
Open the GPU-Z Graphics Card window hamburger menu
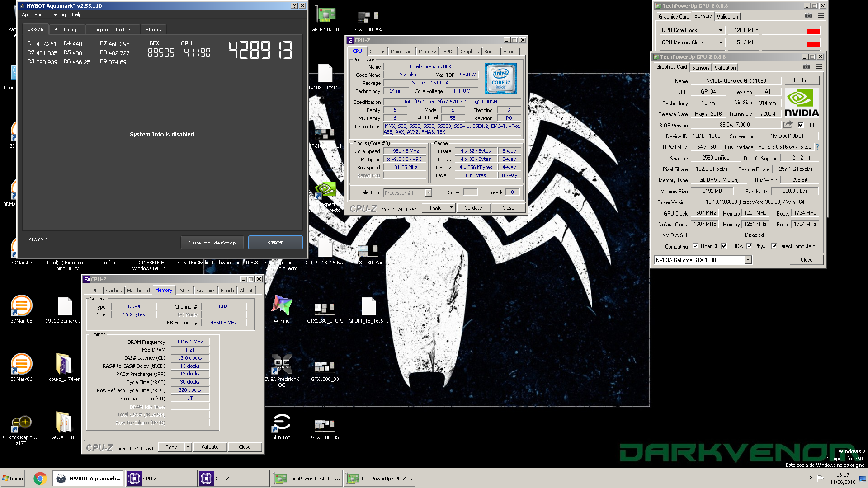pos(819,66)
